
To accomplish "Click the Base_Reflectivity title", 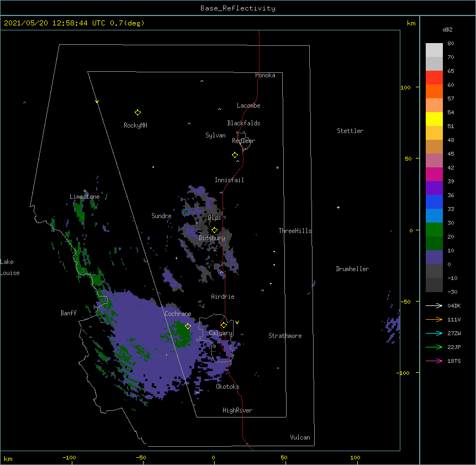I will point(238,8).
